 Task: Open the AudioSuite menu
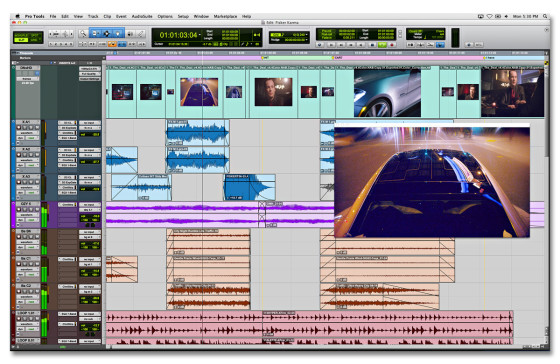pyautogui.click(x=142, y=16)
